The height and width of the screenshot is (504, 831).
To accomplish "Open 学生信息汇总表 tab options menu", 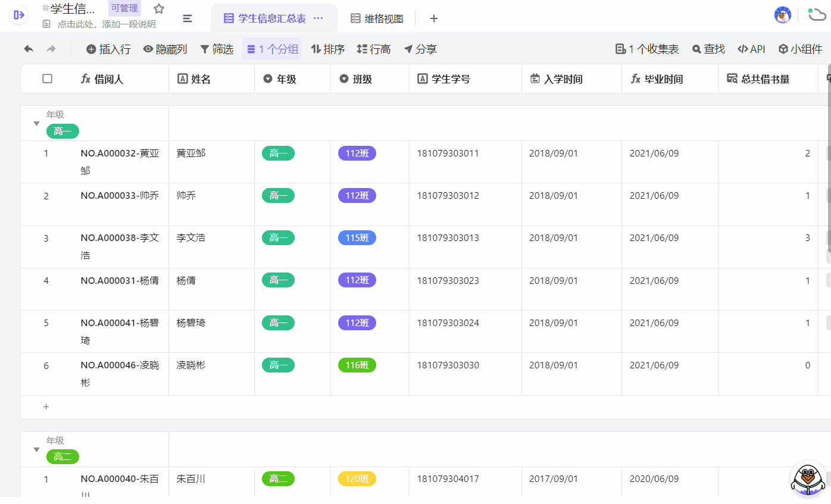I will click(318, 18).
